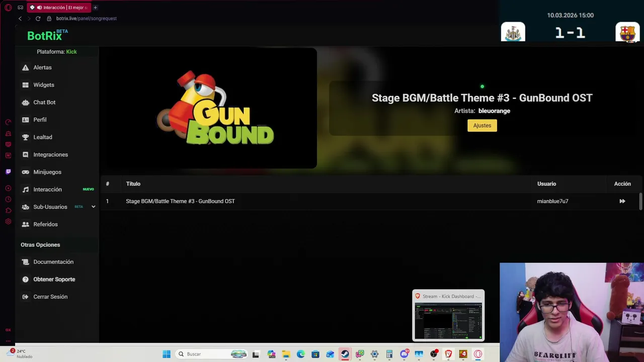This screenshot has width=644, height=362.
Task: Go back with the browser back arrow
Action: (x=20, y=19)
